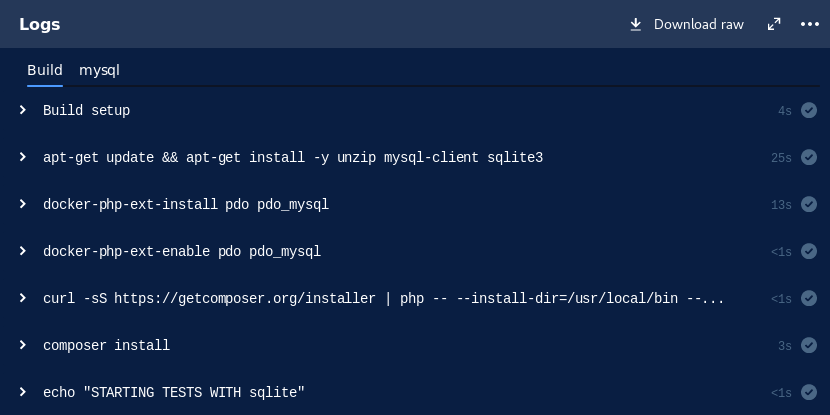Switch to the mysql tab
The width and height of the screenshot is (830, 415).
tap(100, 70)
